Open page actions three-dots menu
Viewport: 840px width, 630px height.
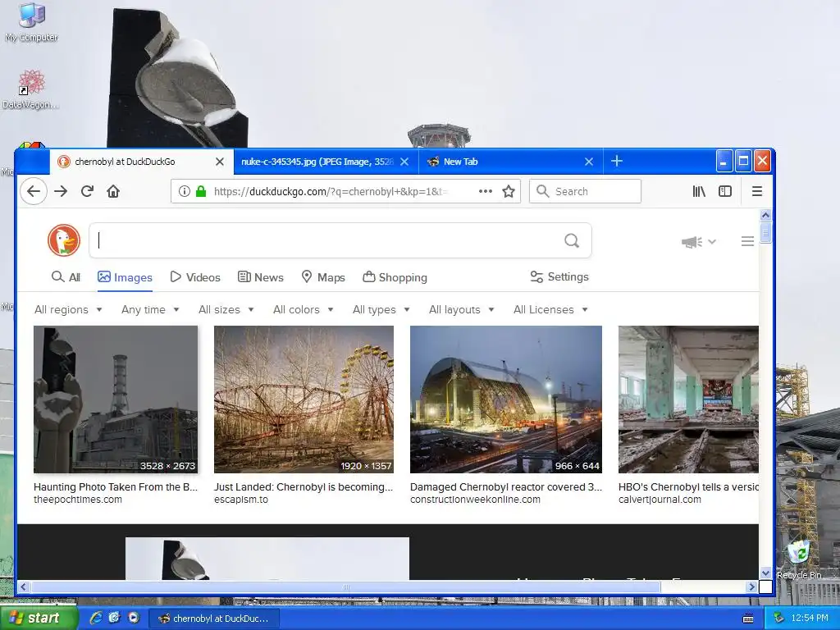pos(486,191)
